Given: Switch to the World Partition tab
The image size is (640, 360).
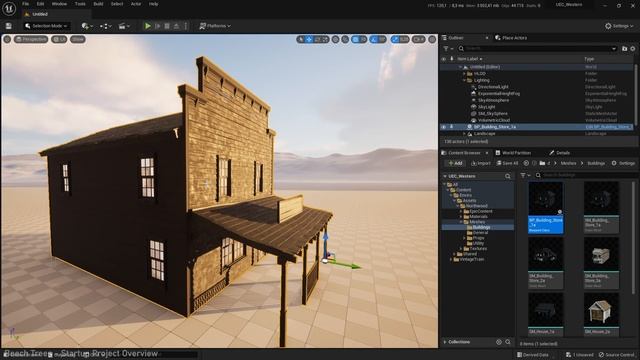Looking at the screenshot, I should 513,153.
